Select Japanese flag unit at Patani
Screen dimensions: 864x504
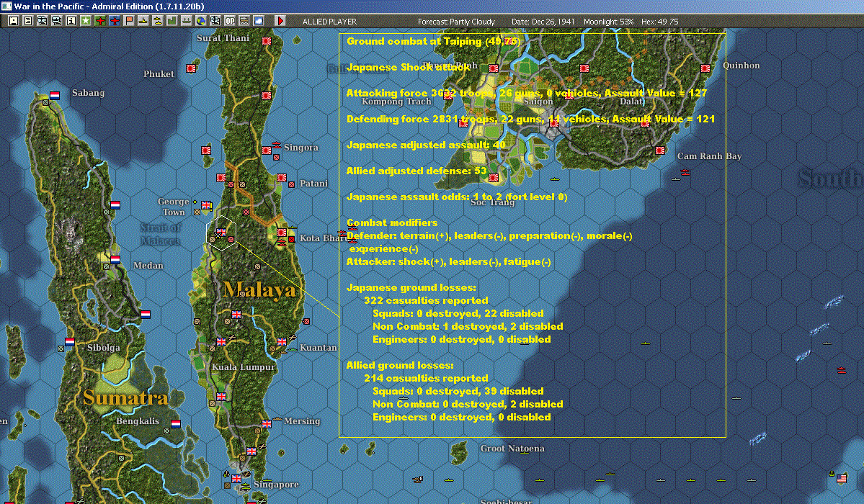pos(282,177)
